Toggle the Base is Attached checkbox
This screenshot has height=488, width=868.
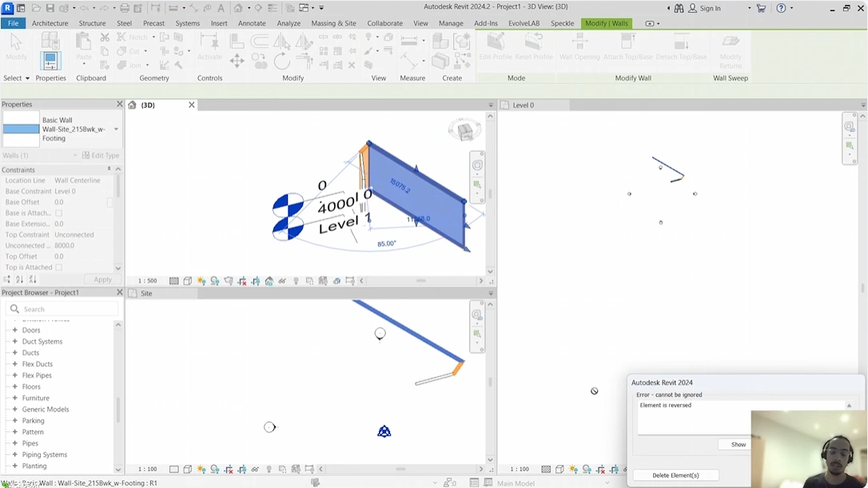[x=58, y=213]
